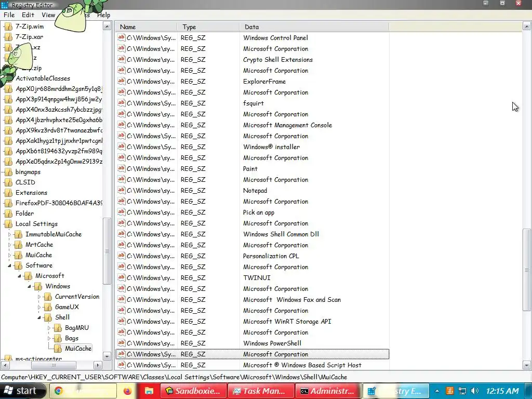This screenshot has height=399, width=532.
Task: Collapse the Shell tree node
Action: [x=39, y=317]
